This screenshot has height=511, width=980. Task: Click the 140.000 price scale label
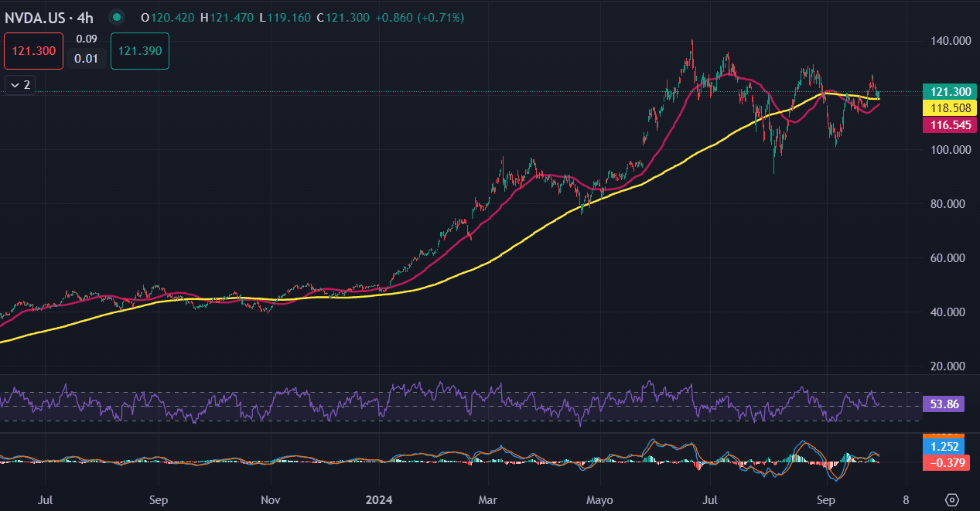click(951, 40)
